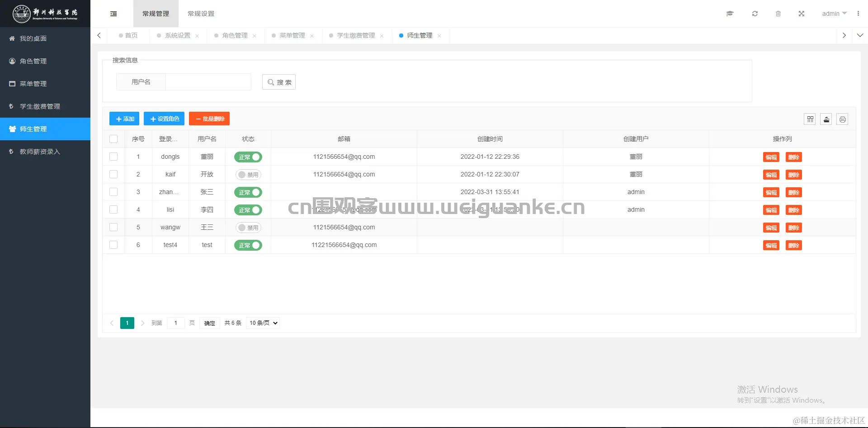Click the 确定 pagination confirm button
The height and width of the screenshot is (428, 868).
click(x=210, y=323)
